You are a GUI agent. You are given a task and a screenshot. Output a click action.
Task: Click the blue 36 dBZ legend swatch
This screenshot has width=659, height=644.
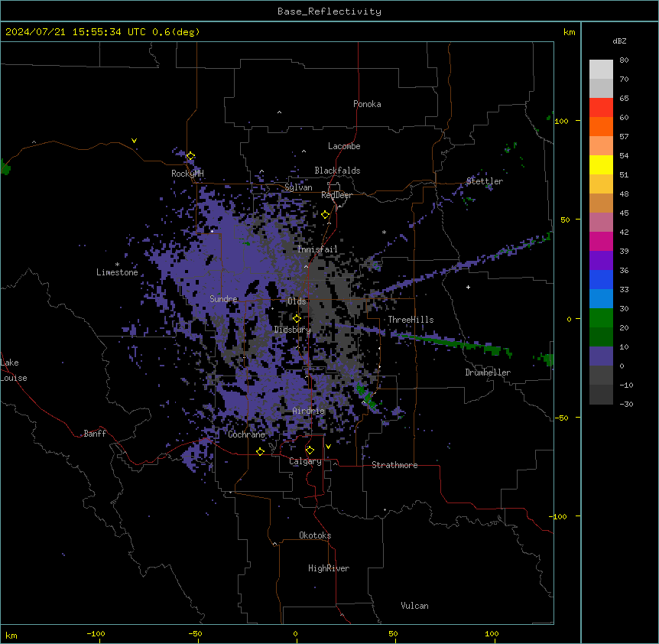[x=601, y=279]
